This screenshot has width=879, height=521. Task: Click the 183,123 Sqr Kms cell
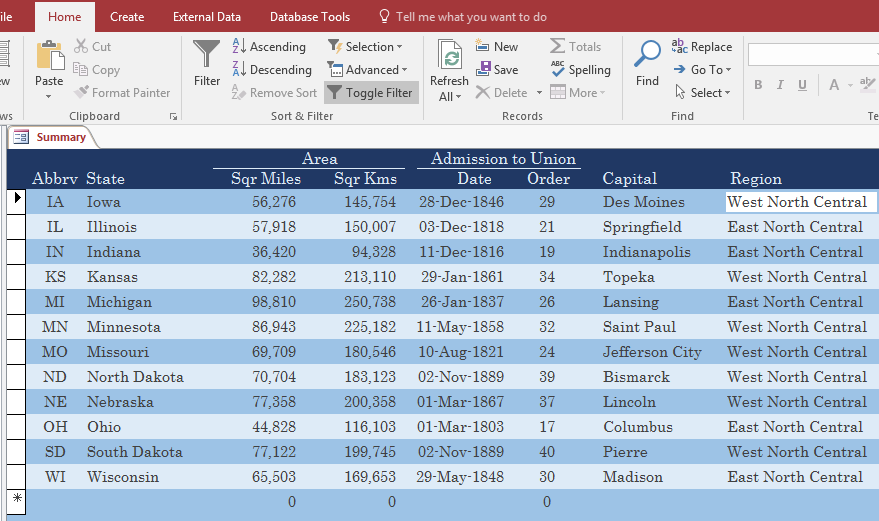tap(370, 377)
